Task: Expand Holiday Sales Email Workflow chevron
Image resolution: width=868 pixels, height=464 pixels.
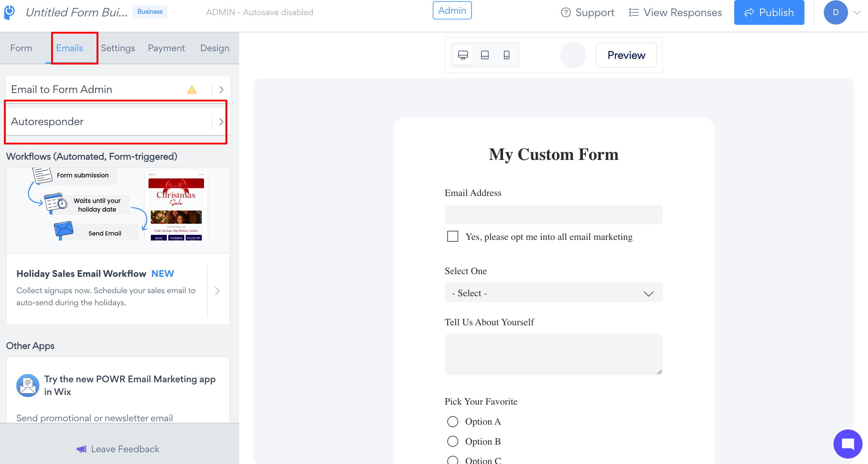Action: (217, 291)
